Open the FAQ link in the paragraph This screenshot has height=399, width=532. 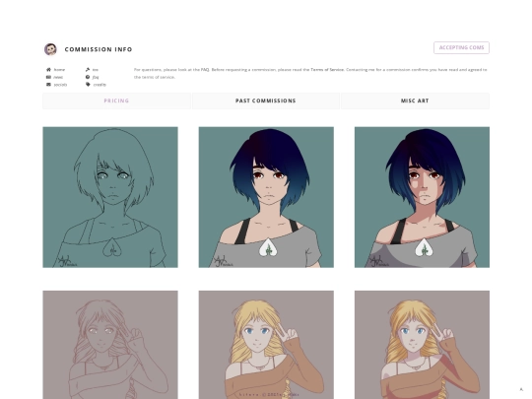tap(205, 70)
